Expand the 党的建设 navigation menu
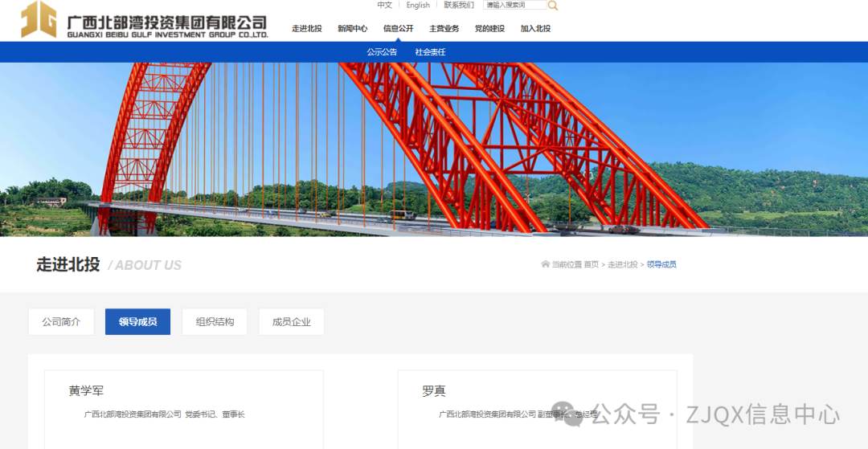The width and height of the screenshot is (868, 449). click(x=489, y=29)
